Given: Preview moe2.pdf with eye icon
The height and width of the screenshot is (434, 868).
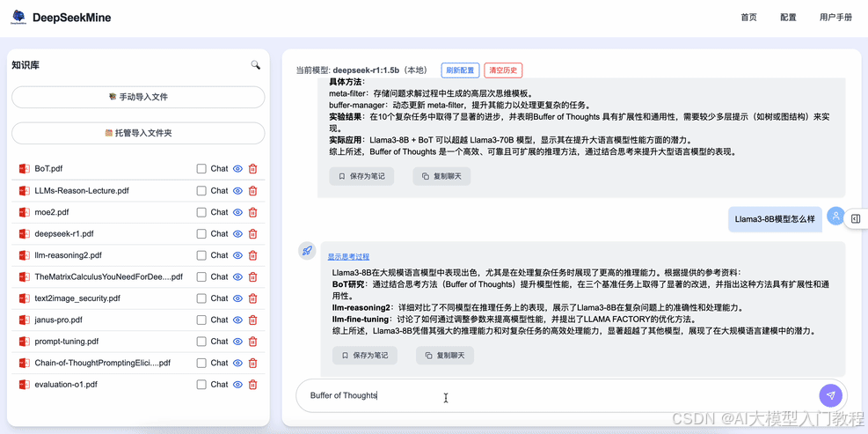Looking at the screenshot, I should [x=238, y=212].
